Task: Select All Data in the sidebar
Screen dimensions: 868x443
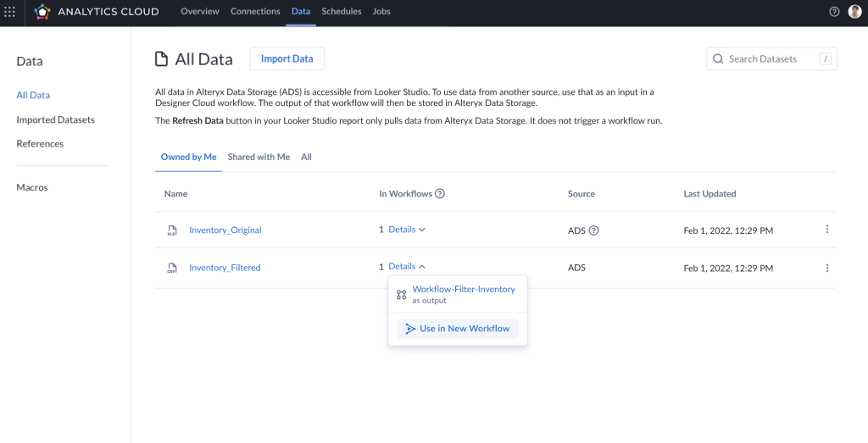Action: pos(33,95)
